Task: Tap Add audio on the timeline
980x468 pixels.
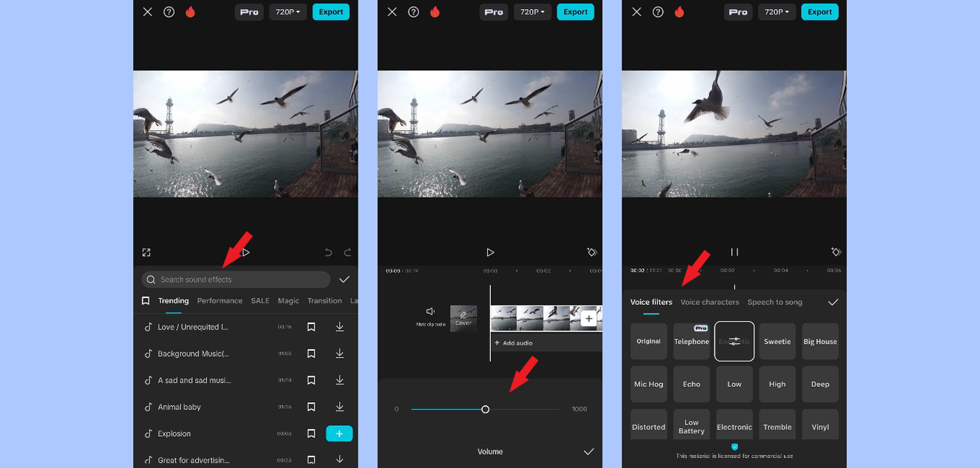Action: click(513, 343)
